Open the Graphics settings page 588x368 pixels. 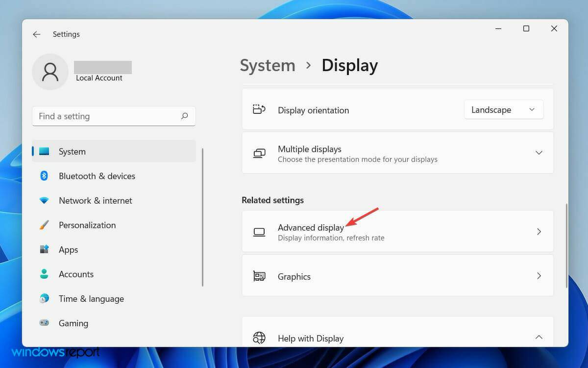398,276
